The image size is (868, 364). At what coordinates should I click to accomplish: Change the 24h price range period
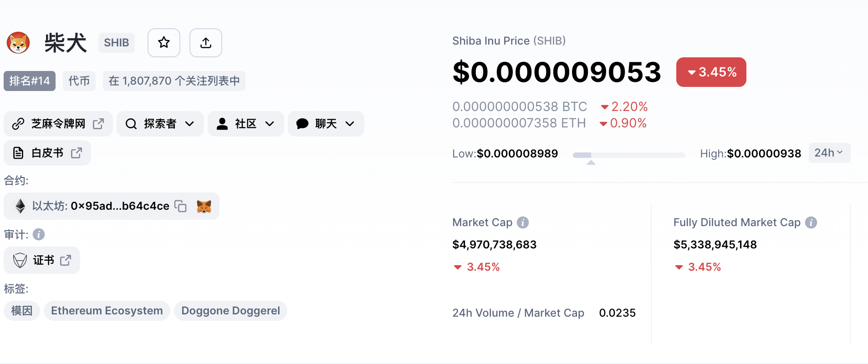click(829, 153)
